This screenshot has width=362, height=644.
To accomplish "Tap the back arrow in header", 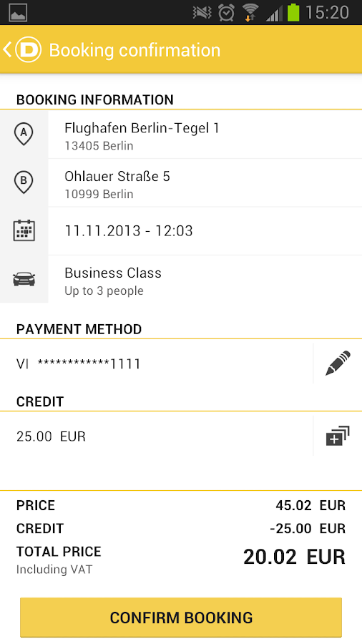I will point(7,49).
